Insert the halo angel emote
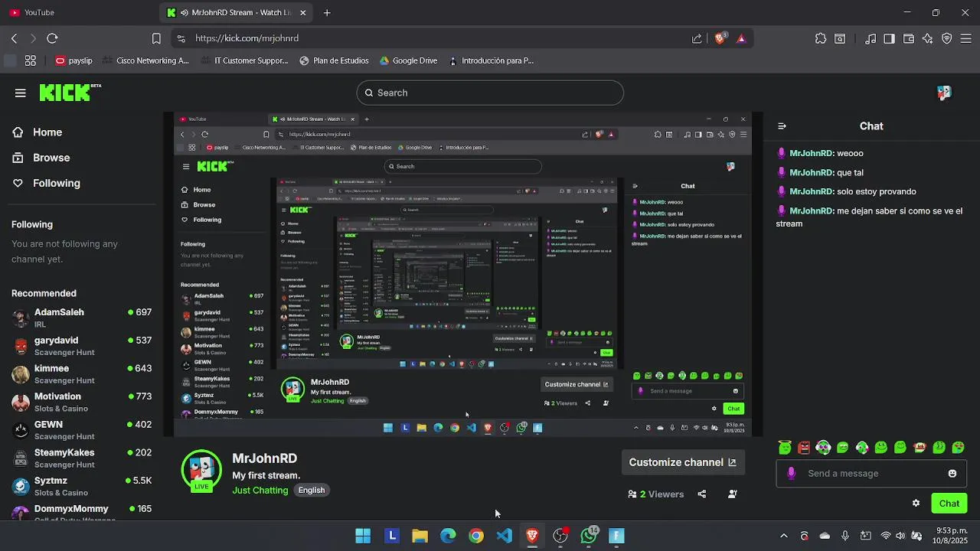 [x=784, y=448]
